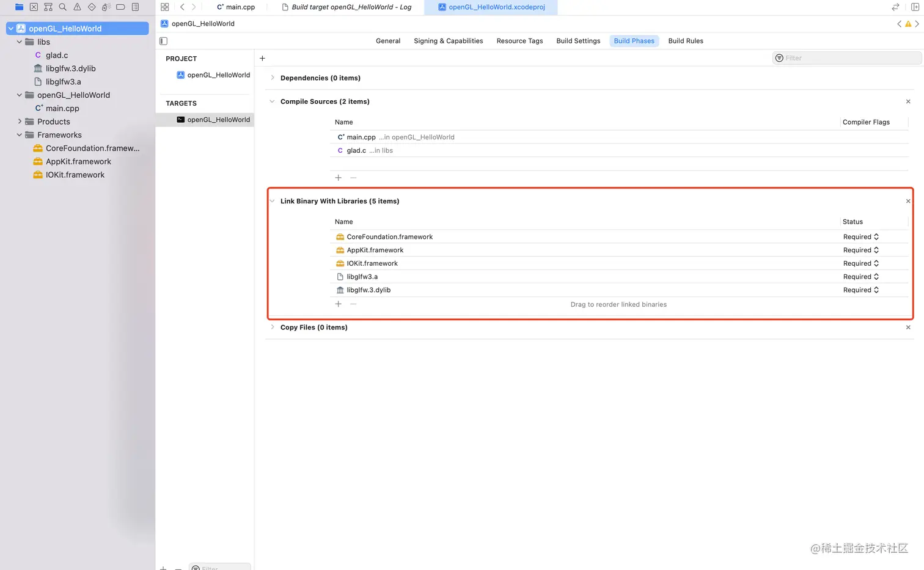
Task: Change libglfw3.a Required status
Action: 861,277
